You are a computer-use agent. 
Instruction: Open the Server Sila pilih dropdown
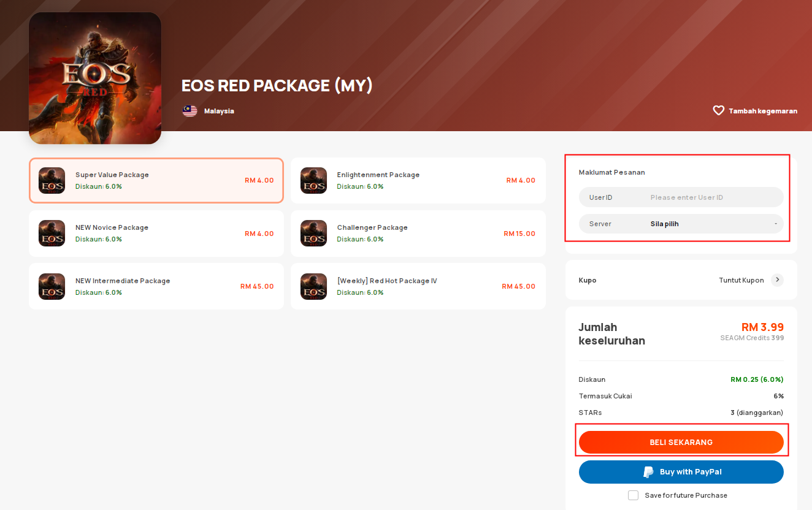681,224
